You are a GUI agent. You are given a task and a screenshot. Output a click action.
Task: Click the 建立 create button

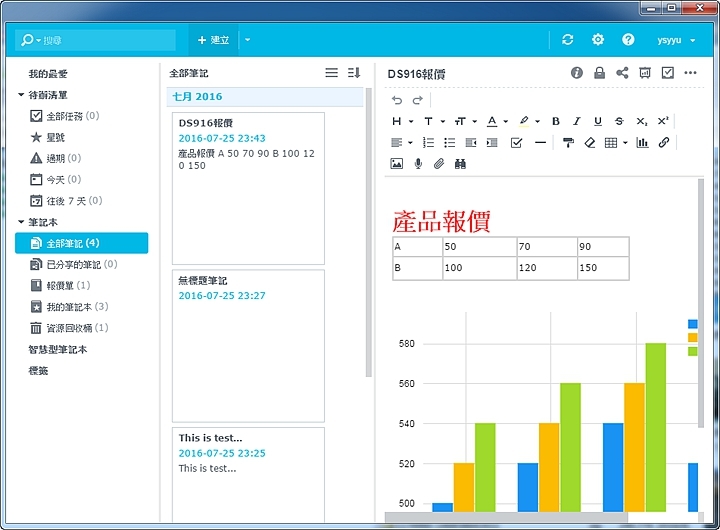click(x=213, y=40)
